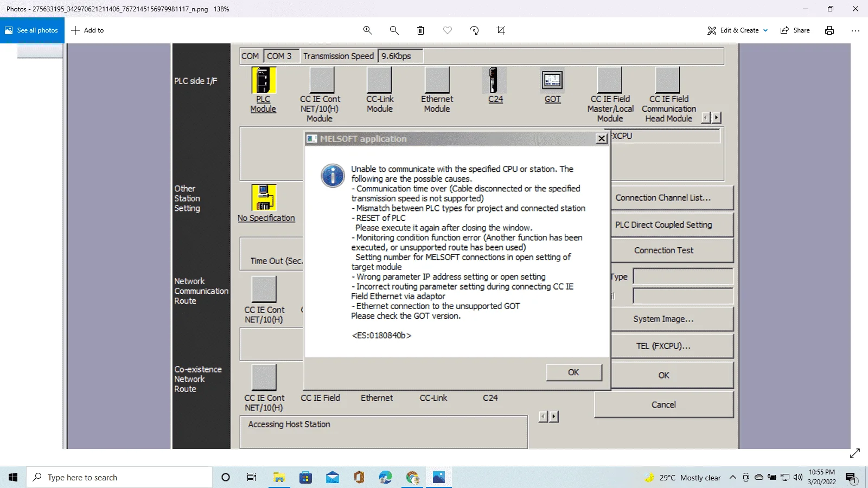Image resolution: width=868 pixels, height=488 pixels.
Task: Open the notification center on taskbar
Action: pyautogui.click(x=851, y=477)
